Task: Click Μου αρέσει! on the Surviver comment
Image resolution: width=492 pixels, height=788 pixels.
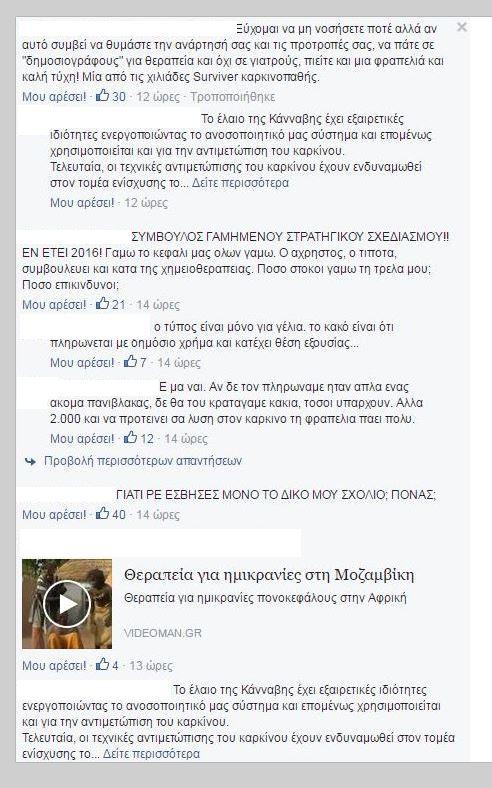Action: 54,96
